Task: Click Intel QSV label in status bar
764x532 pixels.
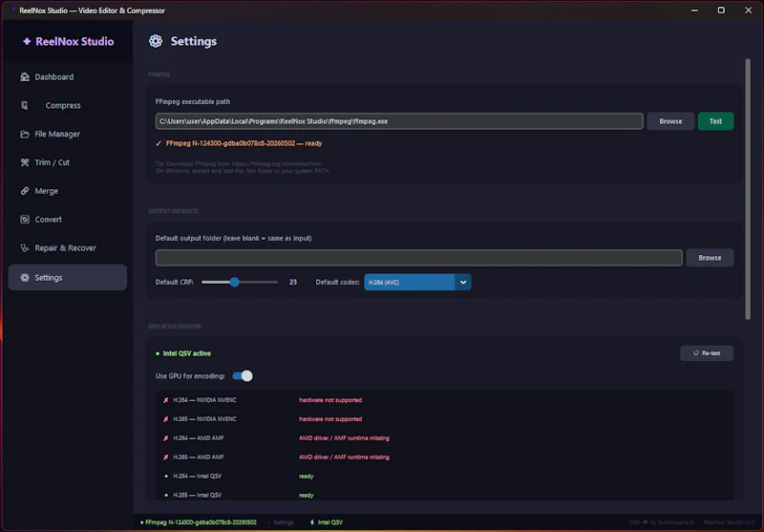Action: point(330,522)
